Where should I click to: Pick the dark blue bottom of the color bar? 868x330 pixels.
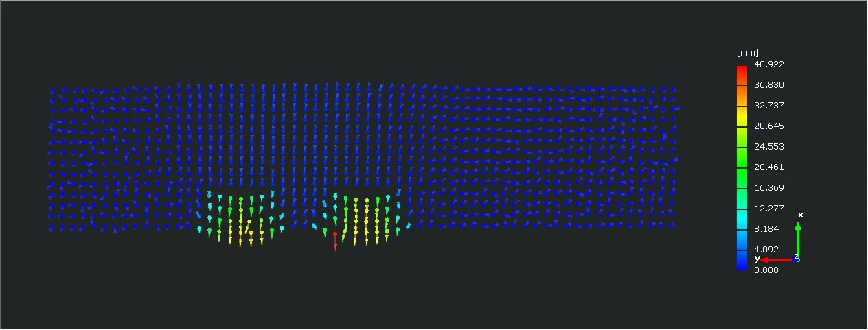pos(742,263)
